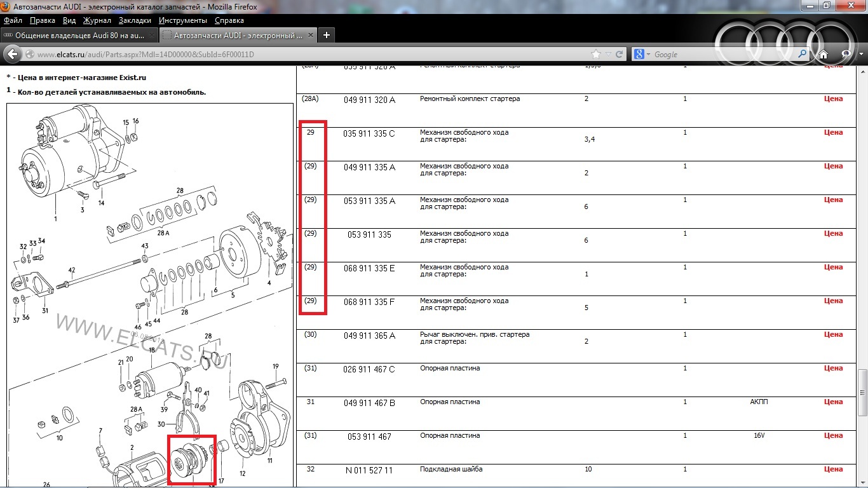
Task: Open Цена link for 026 911 467 C
Action: pyautogui.click(x=833, y=369)
